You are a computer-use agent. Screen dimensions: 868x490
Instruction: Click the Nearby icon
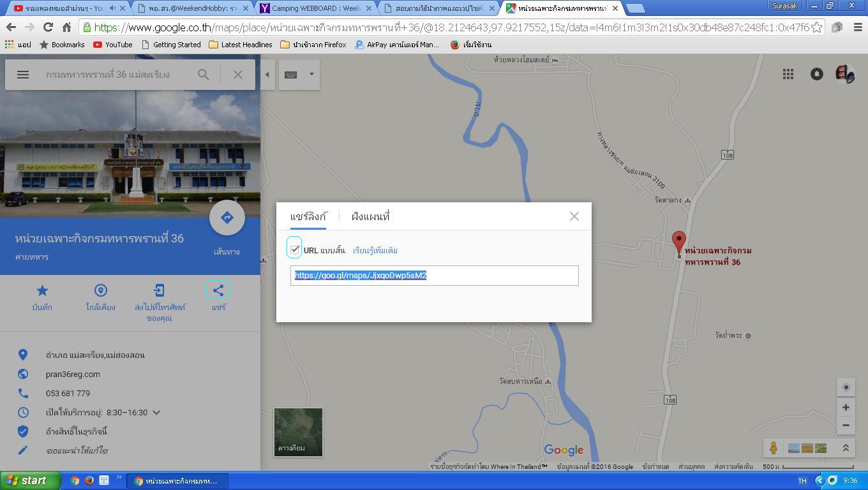pos(100,291)
